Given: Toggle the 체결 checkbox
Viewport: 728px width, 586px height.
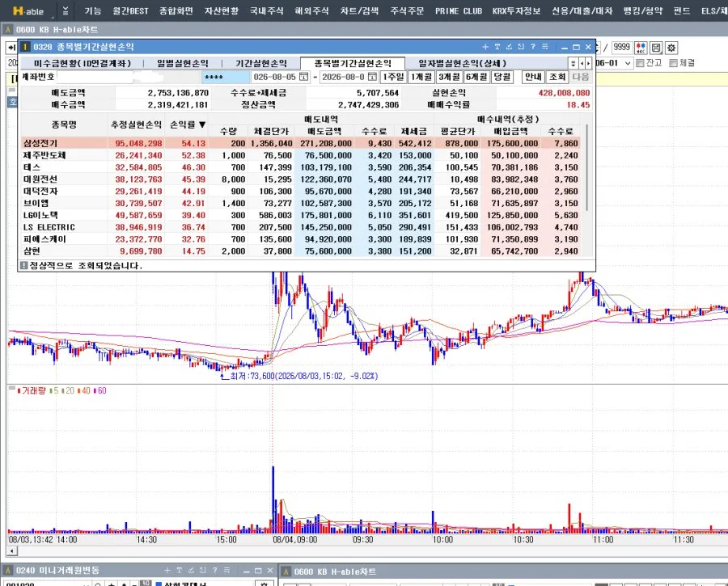Looking at the screenshot, I should 673,62.
